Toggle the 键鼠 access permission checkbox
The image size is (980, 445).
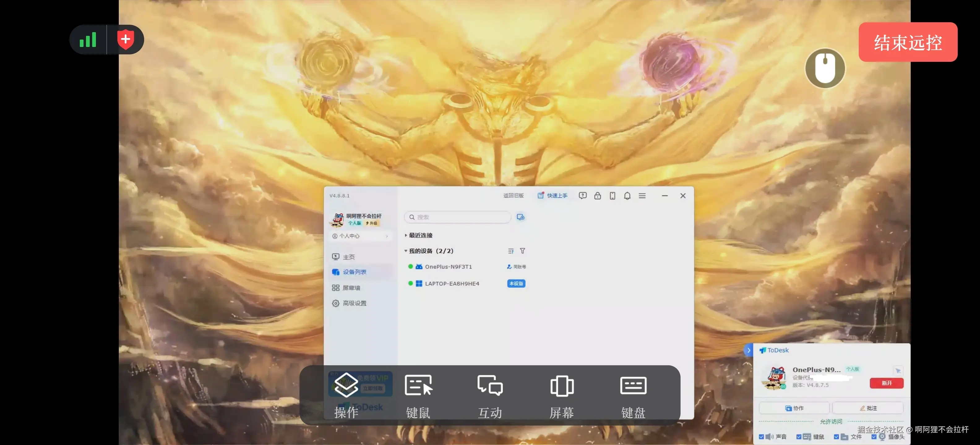(799, 437)
